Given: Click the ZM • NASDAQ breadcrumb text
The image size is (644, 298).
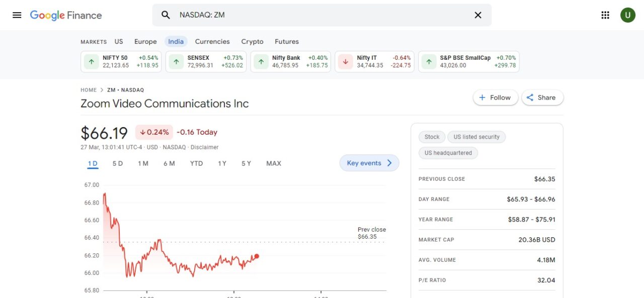Looking at the screenshot, I should pyautogui.click(x=125, y=90).
